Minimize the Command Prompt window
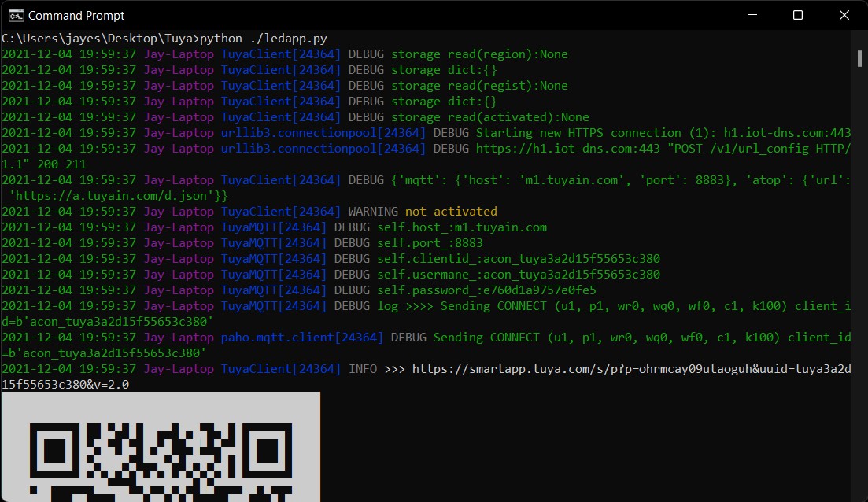This screenshot has width=868, height=502. click(x=752, y=15)
